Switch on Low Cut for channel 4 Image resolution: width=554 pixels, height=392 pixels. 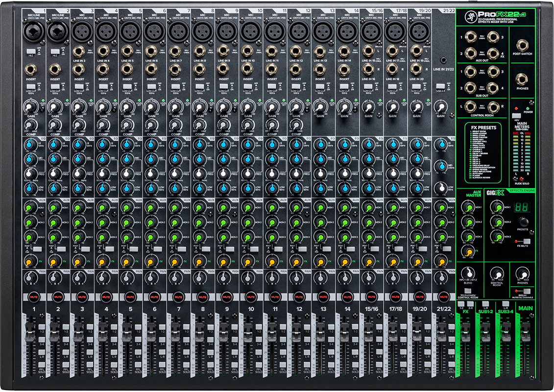pos(103,87)
